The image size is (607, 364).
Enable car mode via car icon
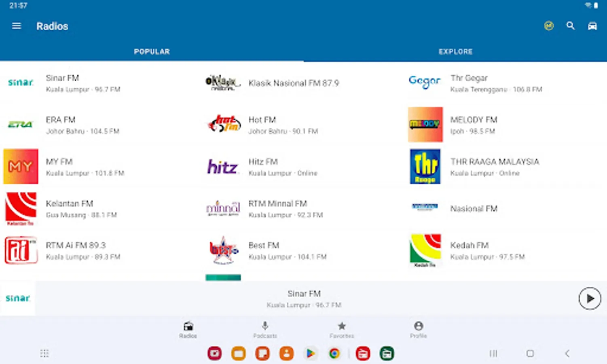tap(592, 26)
